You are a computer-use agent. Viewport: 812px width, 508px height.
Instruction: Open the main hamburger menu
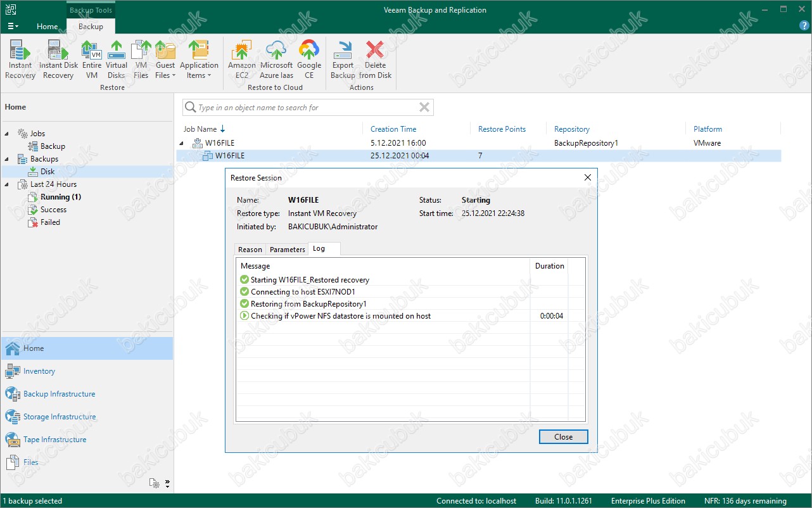tap(13, 27)
